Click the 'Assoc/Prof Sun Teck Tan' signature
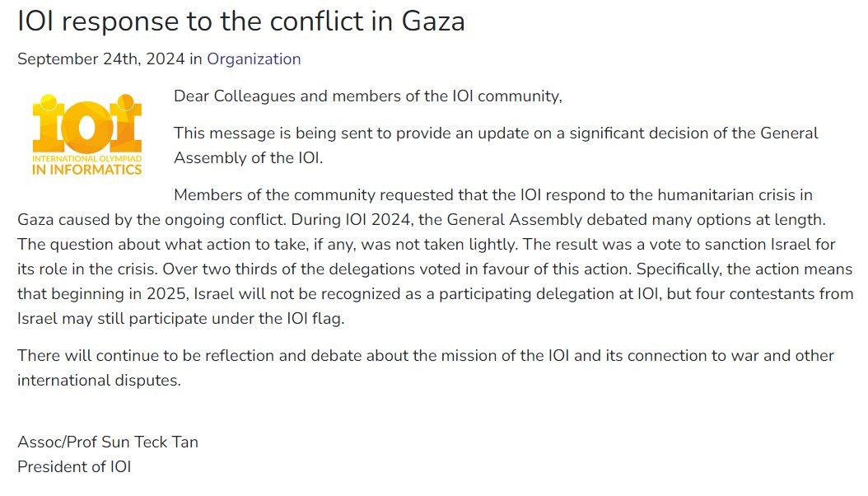 click(108, 442)
